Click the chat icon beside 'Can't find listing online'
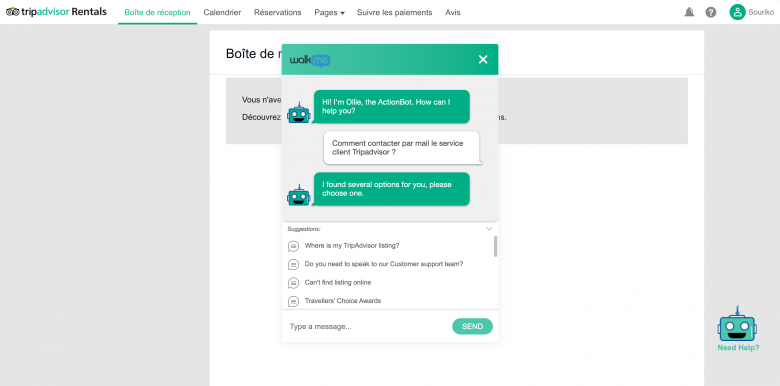Viewport: 780px width, 386px height. click(293, 283)
